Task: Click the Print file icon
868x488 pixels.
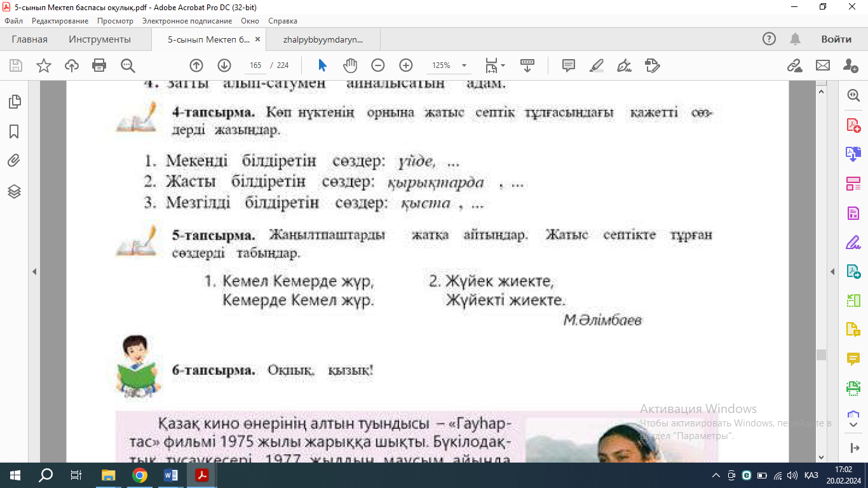Action: 99,65
